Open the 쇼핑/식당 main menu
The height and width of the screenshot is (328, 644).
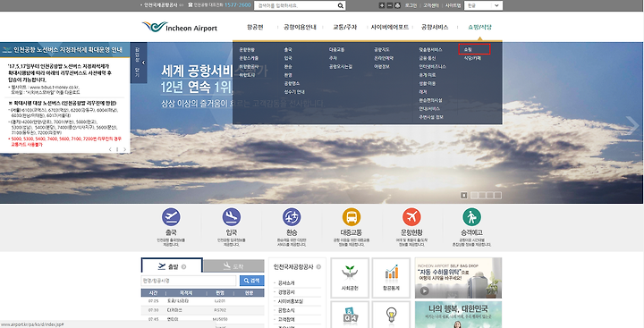pyautogui.click(x=479, y=27)
